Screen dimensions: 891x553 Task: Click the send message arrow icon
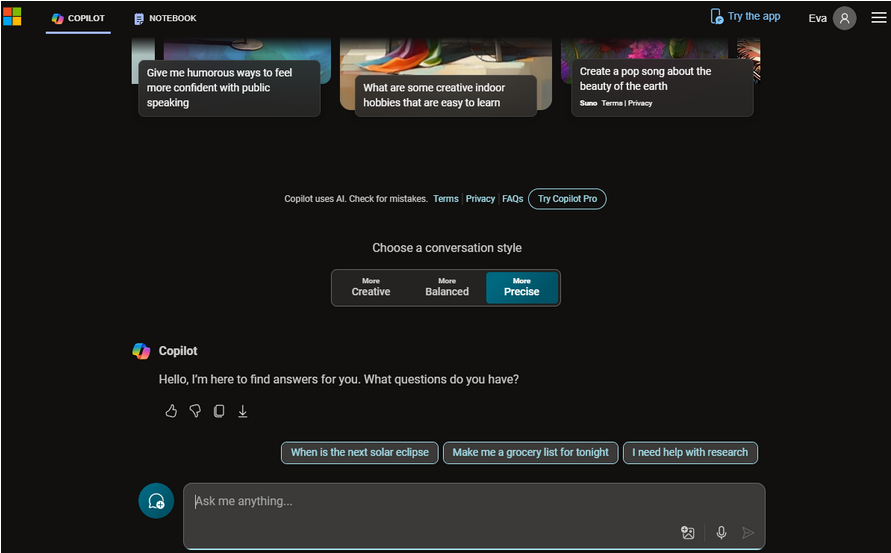click(748, 533)
